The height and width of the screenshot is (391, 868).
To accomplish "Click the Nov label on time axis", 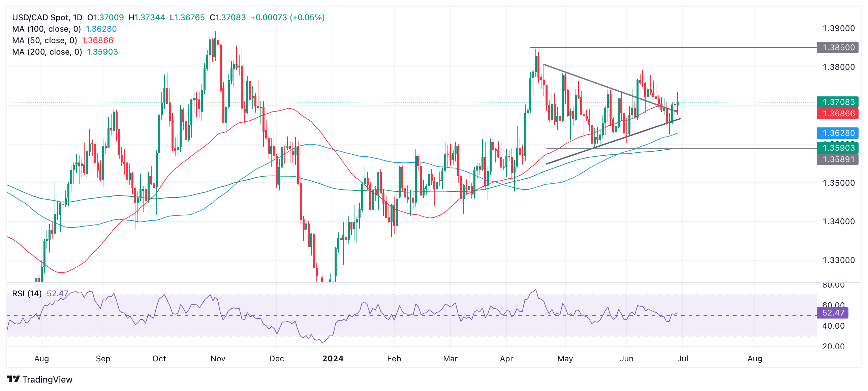I will point(218,359).
